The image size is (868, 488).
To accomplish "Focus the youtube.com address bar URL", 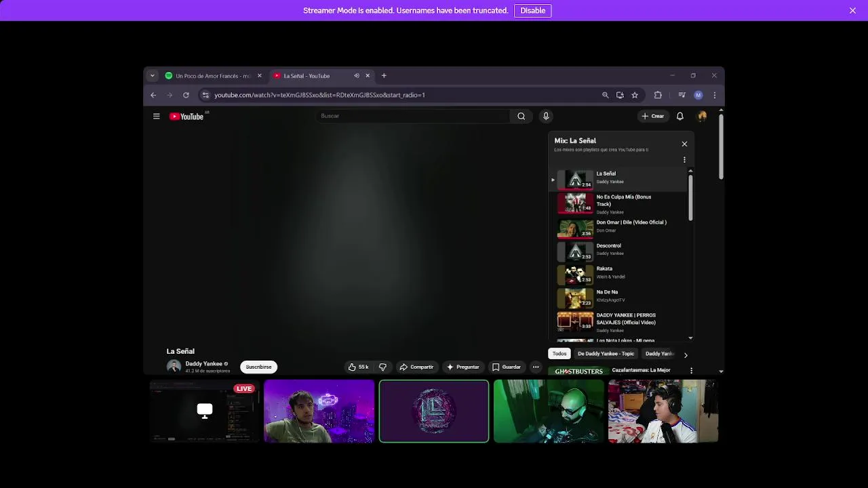I will (x=319, y=95).
